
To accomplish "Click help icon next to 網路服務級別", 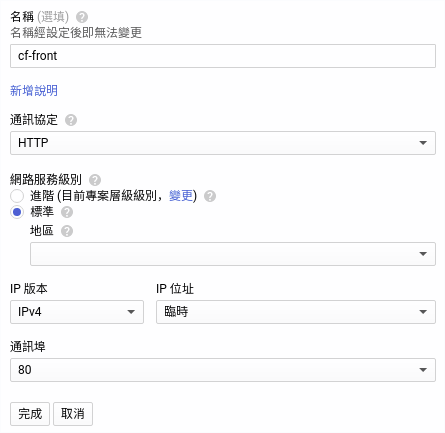I will [95, 180].
